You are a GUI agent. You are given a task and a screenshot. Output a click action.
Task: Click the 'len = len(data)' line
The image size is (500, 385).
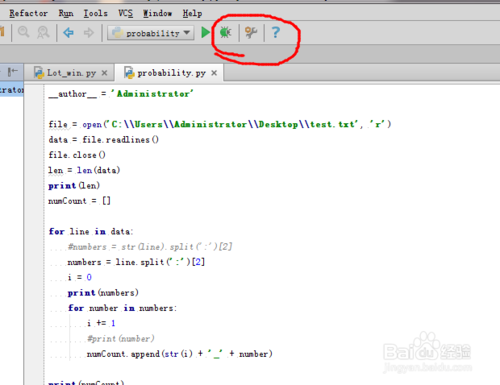click(84, 170)
